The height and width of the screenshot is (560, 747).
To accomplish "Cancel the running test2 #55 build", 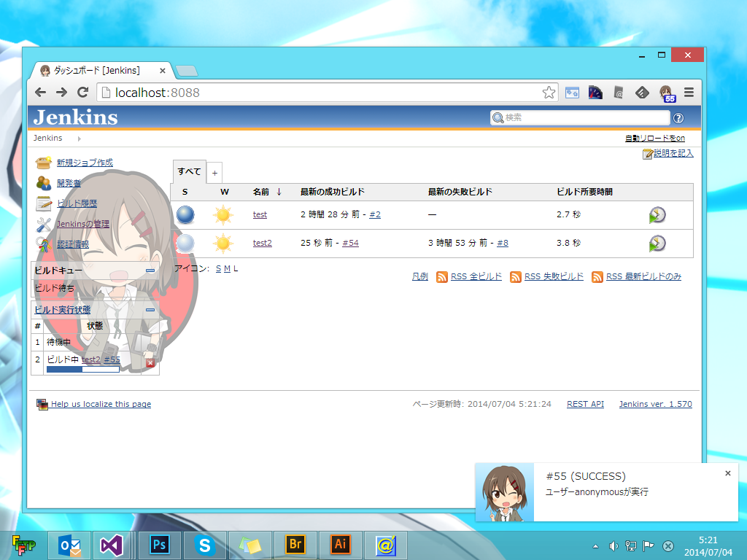I will pos(150,362).
